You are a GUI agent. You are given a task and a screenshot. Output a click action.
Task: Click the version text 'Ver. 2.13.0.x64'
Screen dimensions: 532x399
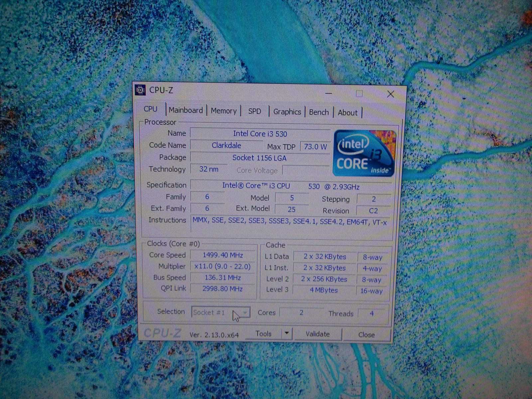click(x=214, y=334)
